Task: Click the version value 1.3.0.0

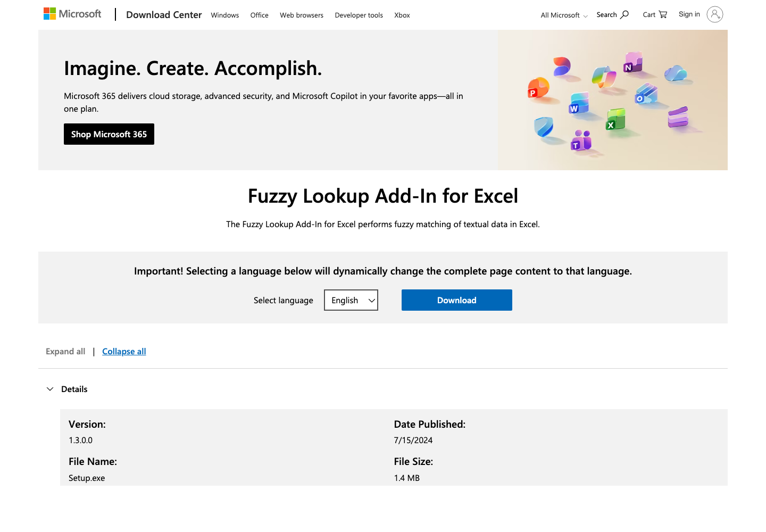Action: 81,440
